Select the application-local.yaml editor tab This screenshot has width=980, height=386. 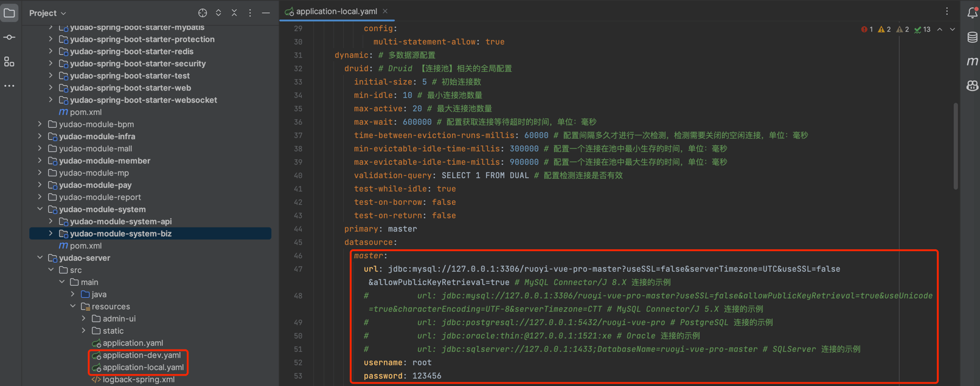click(x=336, y=12)
